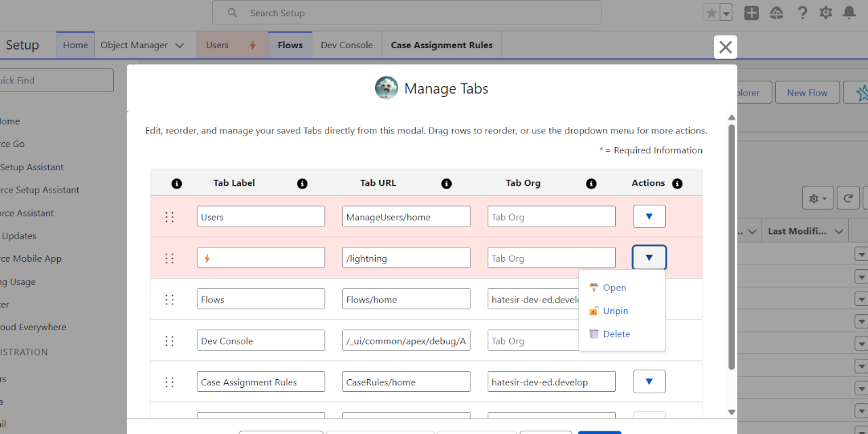Edit the Users tab label field
Viewport: 868px width, 434px height.
(261, 217)
